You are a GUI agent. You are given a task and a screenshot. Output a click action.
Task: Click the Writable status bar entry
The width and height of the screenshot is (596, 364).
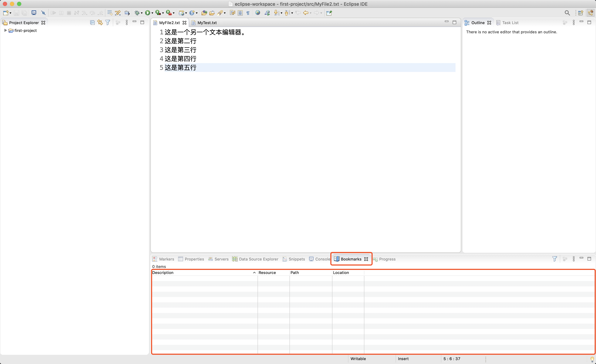tap(358, 359)
